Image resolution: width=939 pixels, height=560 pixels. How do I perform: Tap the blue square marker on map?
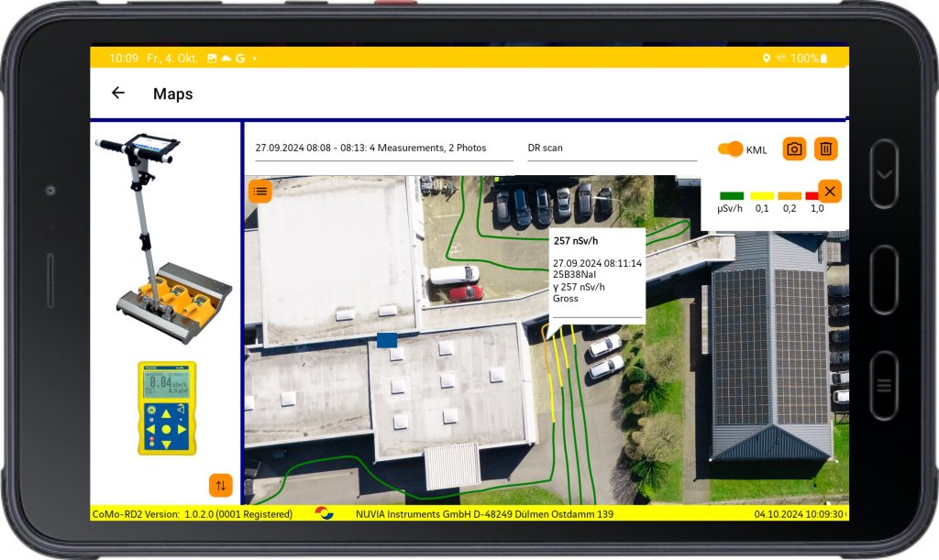387,340
